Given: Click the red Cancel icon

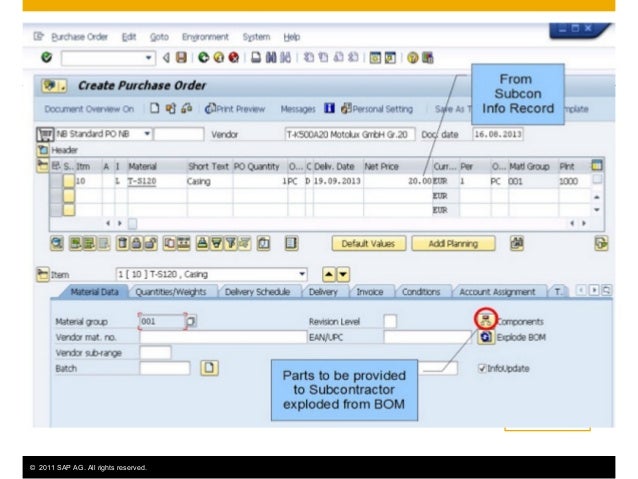Looking at the screenshot, I should pos(234,57).
